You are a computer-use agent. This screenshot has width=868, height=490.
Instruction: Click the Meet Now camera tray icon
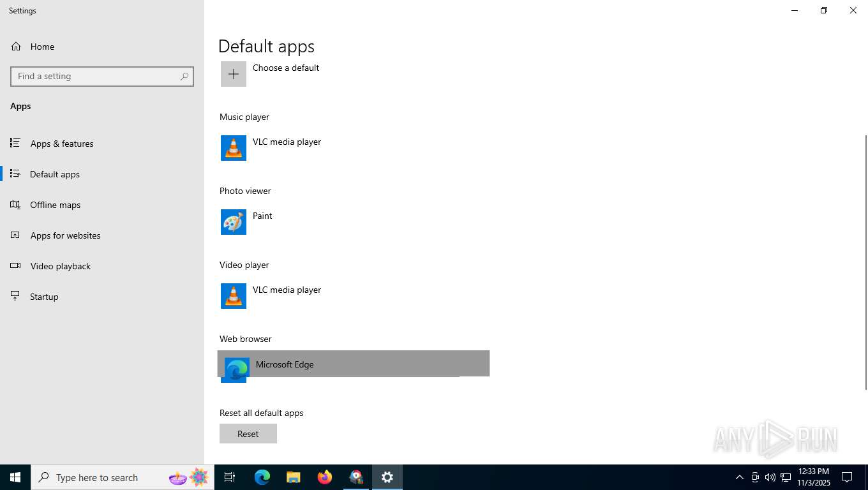tap(755, 477)
